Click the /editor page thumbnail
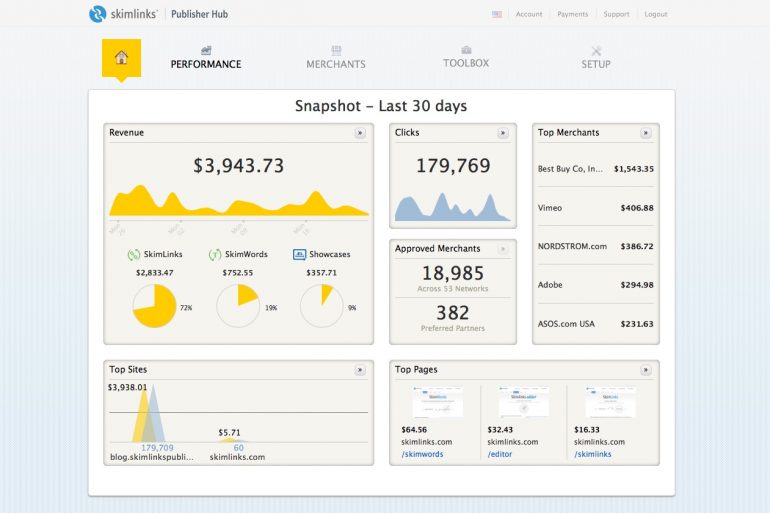The width and height of the screenshot is (770, 513). pyautogui.click(x=523, y=402)
